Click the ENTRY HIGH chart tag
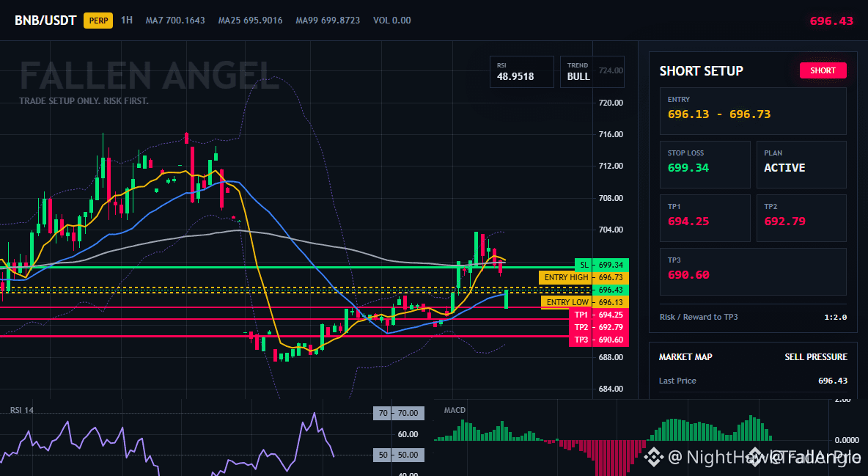 pos(566,277)
